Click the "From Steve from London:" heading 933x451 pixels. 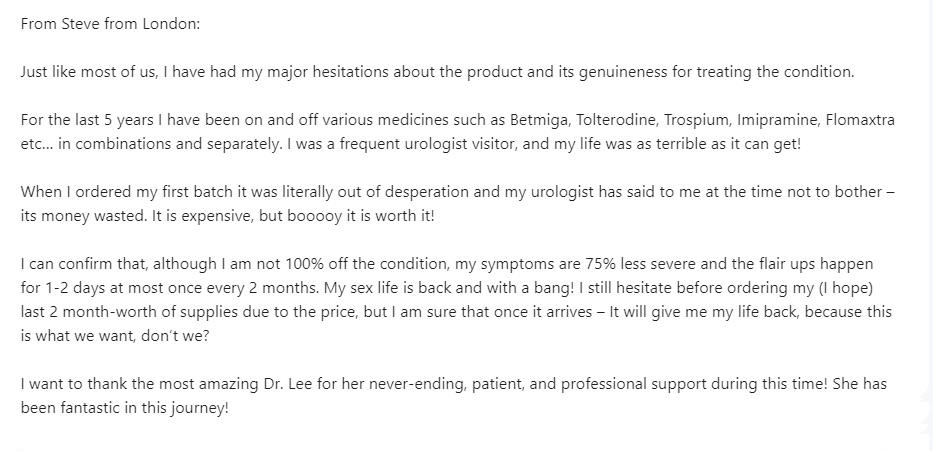111,24
